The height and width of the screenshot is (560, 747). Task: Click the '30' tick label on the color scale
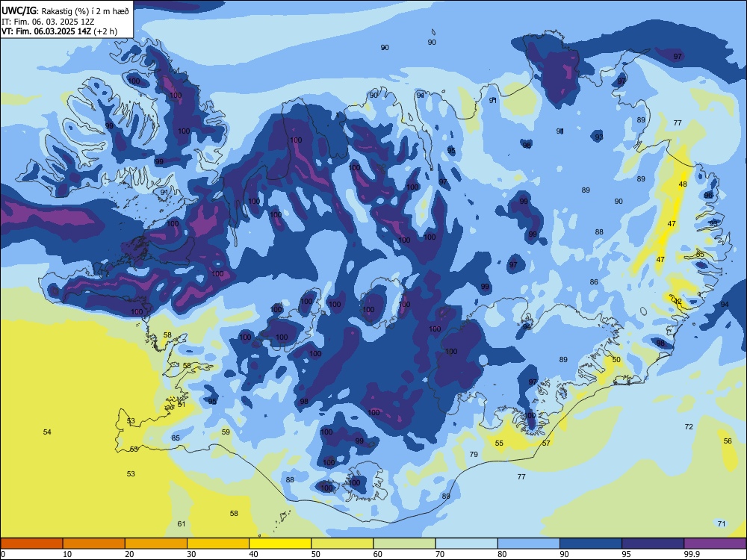click(191, 554)
